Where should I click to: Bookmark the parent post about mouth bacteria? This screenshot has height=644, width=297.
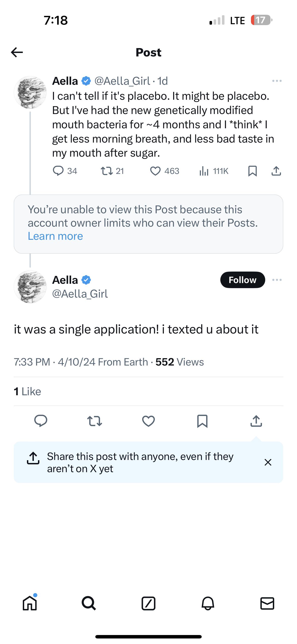(252, 171)
